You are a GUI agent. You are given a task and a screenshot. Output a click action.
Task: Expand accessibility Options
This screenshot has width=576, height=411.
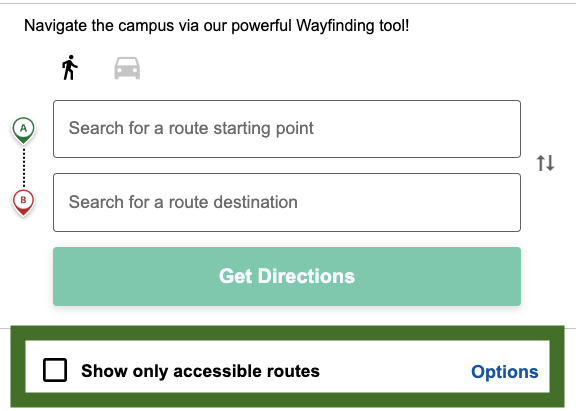coord(505,372)
